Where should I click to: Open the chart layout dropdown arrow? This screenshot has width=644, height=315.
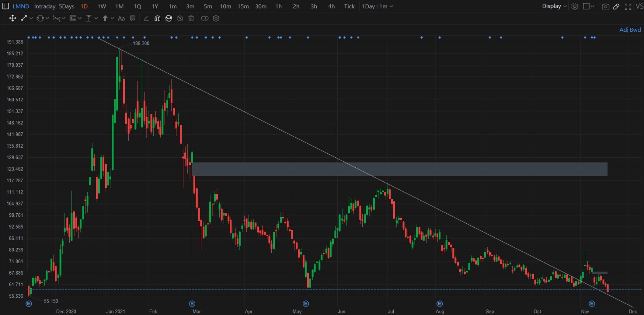pyautogui.click(x=592, y=6)
